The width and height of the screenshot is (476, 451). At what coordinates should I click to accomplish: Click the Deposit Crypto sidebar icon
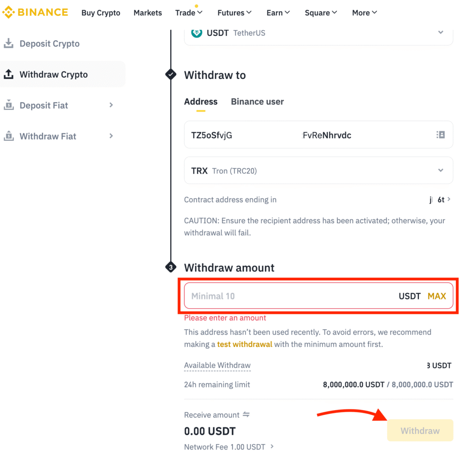(x=8, y=44)
